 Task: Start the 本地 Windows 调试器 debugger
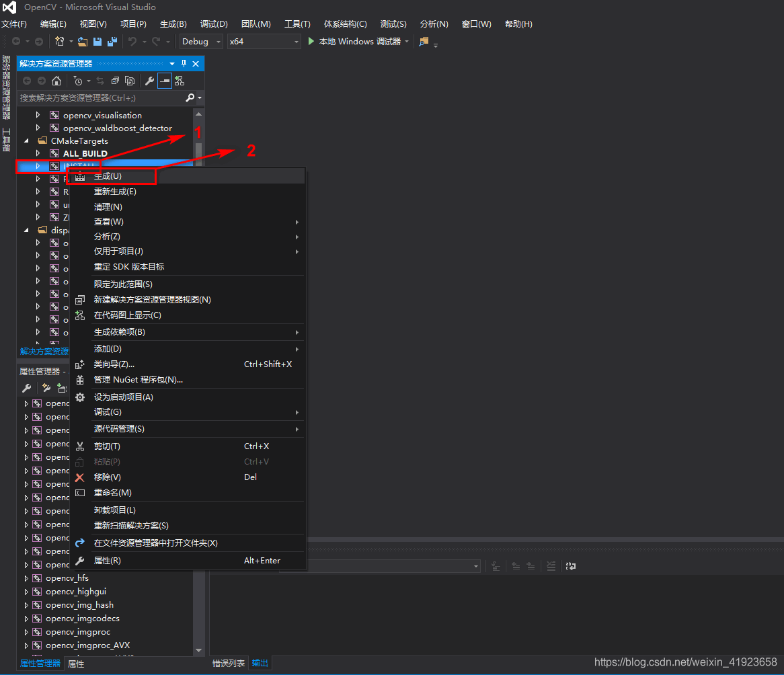354,42
